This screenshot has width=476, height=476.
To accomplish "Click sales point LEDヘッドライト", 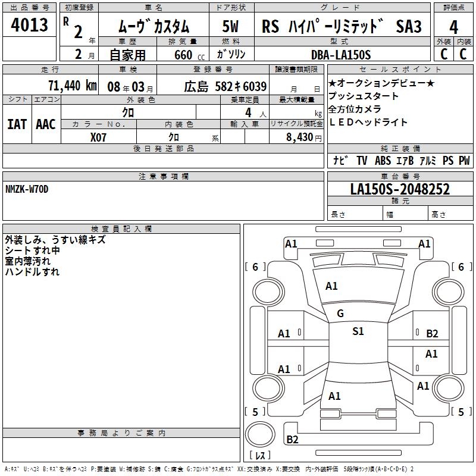I will pyautogui.click(x=368, y=122).
